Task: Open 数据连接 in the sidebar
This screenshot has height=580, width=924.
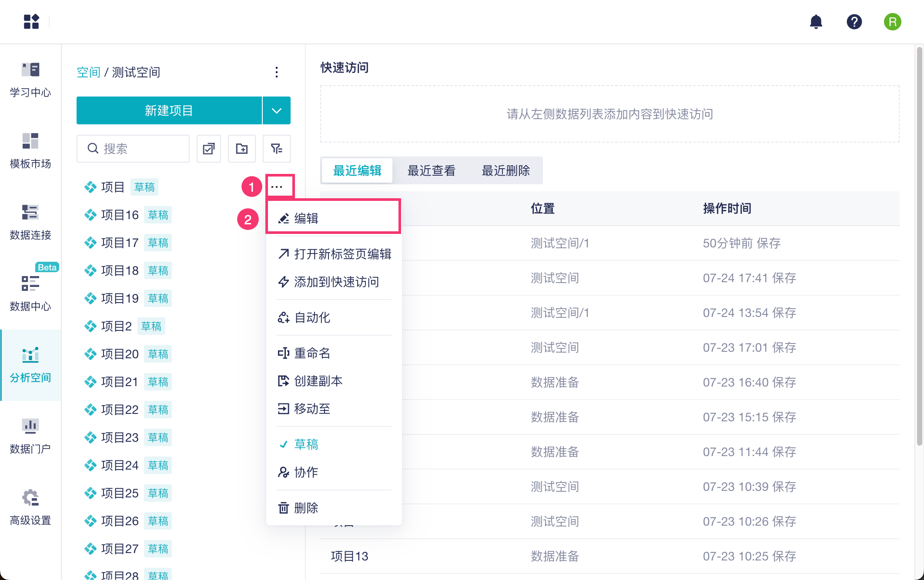Action: tap(30, 222)
